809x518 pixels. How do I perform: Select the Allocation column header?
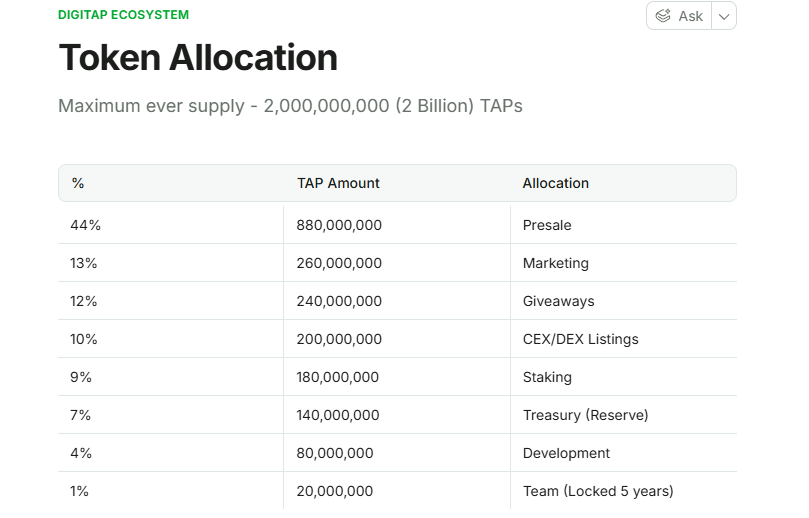coord(555,183)
